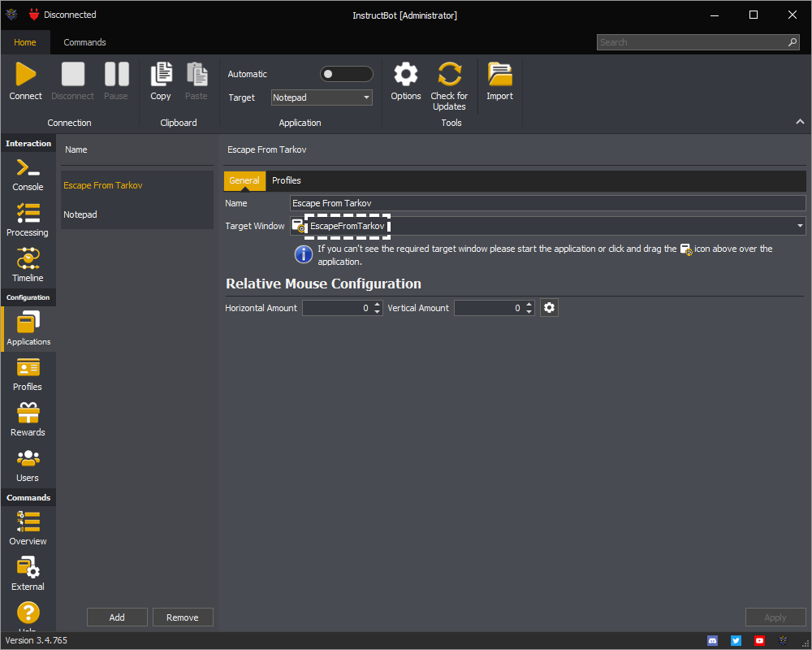812x650 pixels.
Task: Click the Version 3.4.765 status text
Action: pos(37,641)
